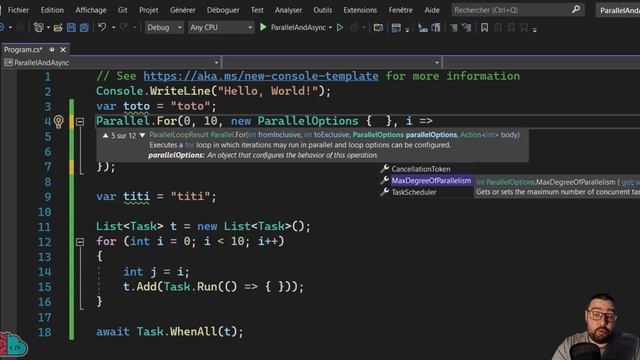This screenshot has width=640, height=360.
Task: Select MaxDegreeOfParallelism in the completion list
Action: coord(431,180)
